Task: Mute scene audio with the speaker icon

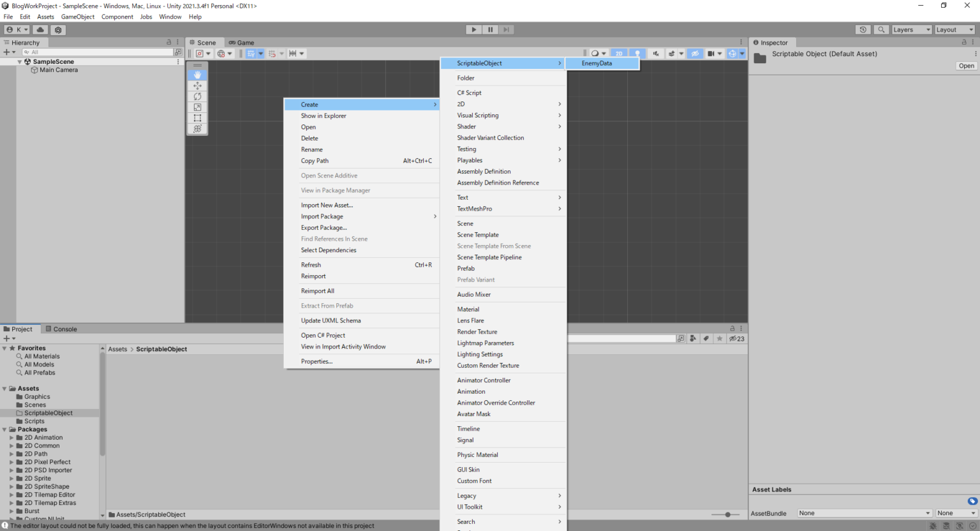Action: tap(657, 53)
